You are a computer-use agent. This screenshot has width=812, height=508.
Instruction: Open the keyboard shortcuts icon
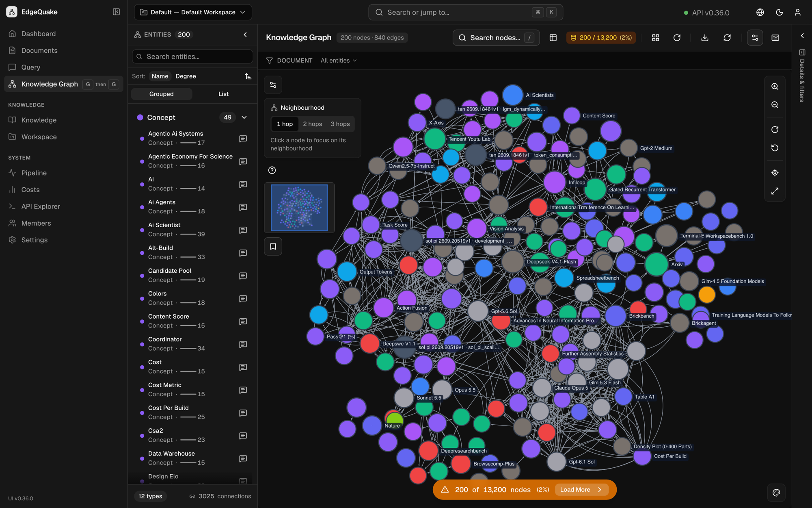(x=775, y=37)
